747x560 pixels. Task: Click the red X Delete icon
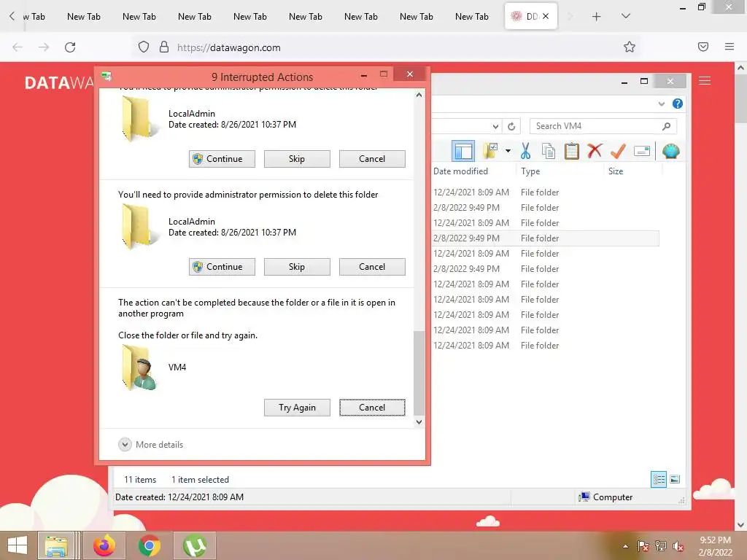[x=595, y=152]
